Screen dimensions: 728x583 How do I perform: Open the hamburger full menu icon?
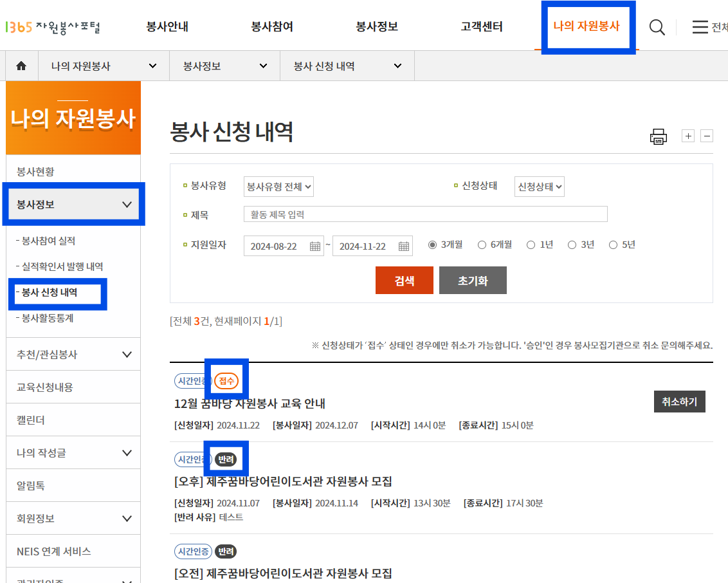(700, 27)
